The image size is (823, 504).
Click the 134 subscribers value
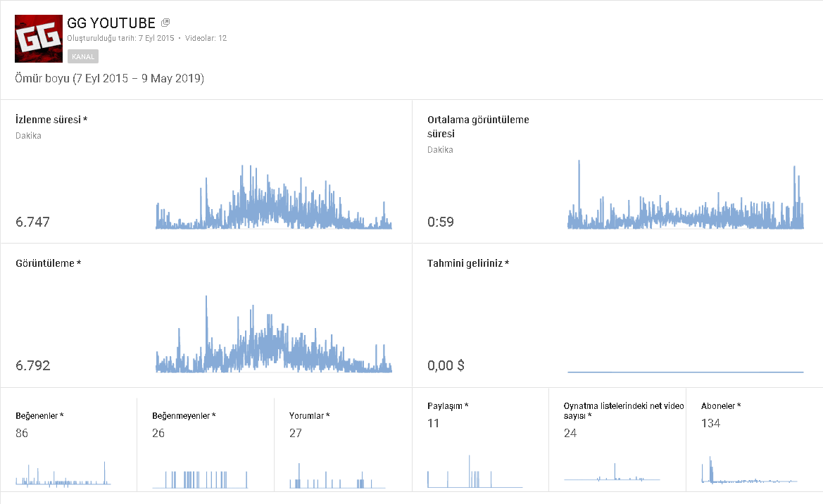pyautogui.click(x=710, y=423)
